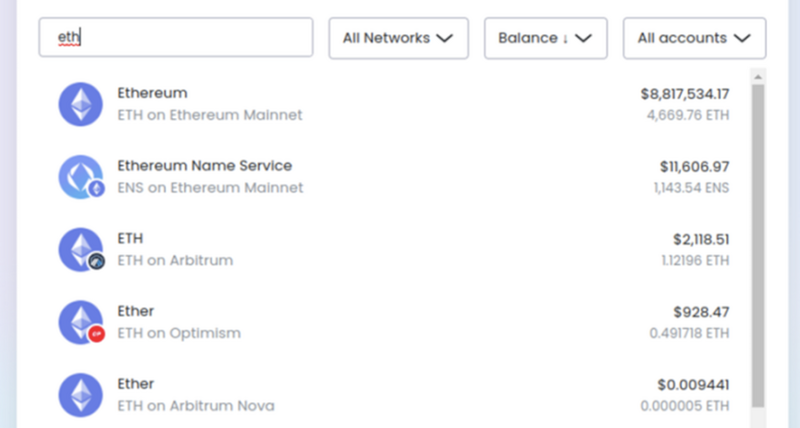Expand the All accounts dropdown

coord(694,38)
